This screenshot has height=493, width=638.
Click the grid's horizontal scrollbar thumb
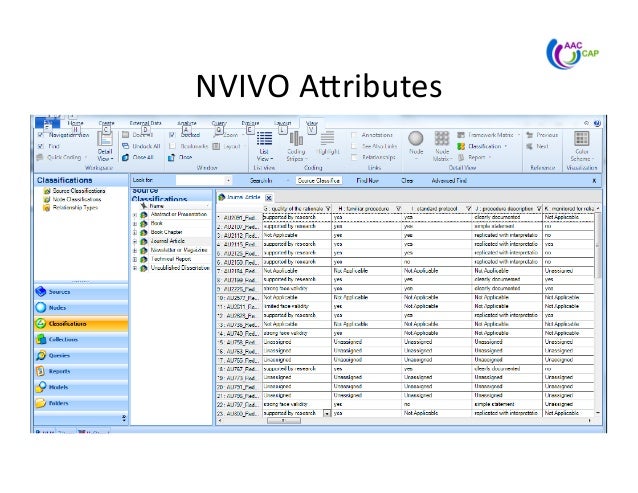coord(284,421)
